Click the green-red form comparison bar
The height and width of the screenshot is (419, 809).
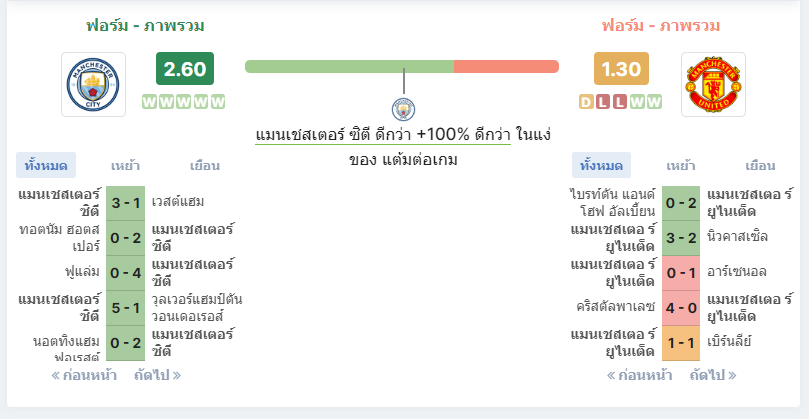[402, 67]
